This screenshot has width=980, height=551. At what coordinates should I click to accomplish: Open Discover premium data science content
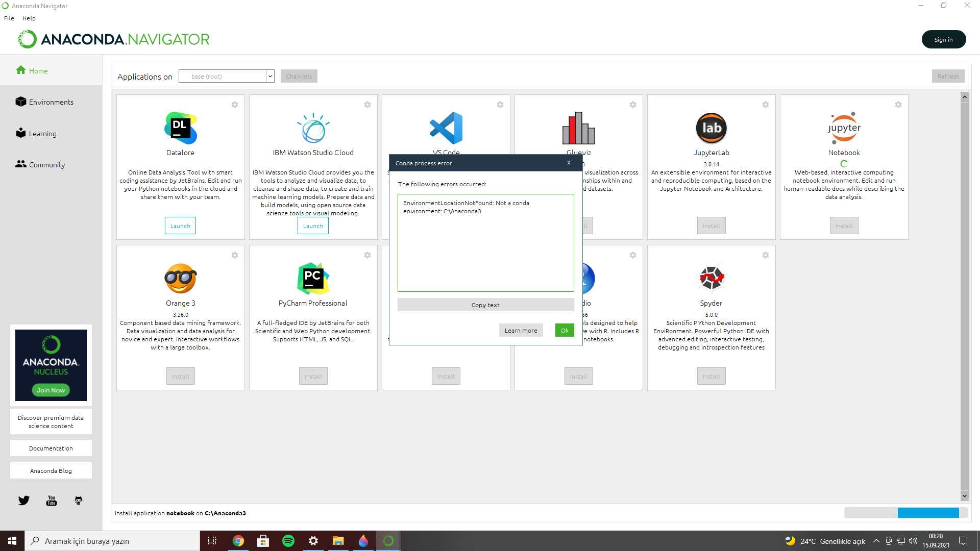click(x=51, y=421)
